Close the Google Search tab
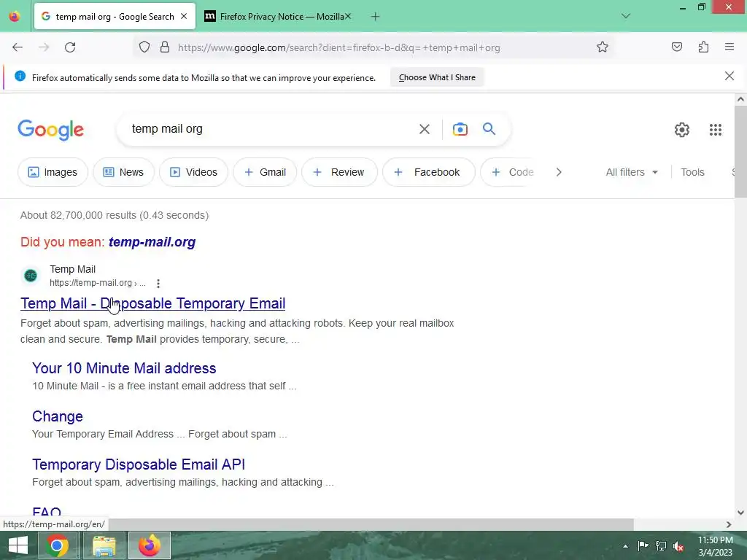 [184, 16]
